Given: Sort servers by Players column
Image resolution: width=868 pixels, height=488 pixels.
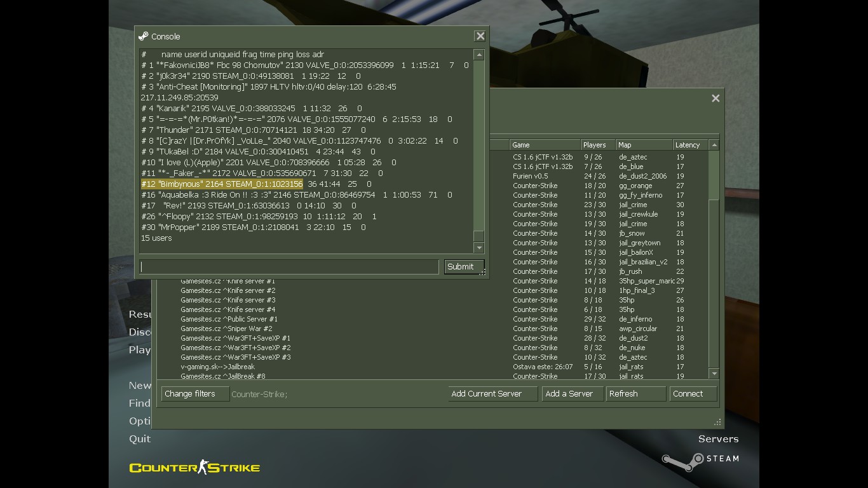Looking at the screenshot, I should tap(598, 145).
